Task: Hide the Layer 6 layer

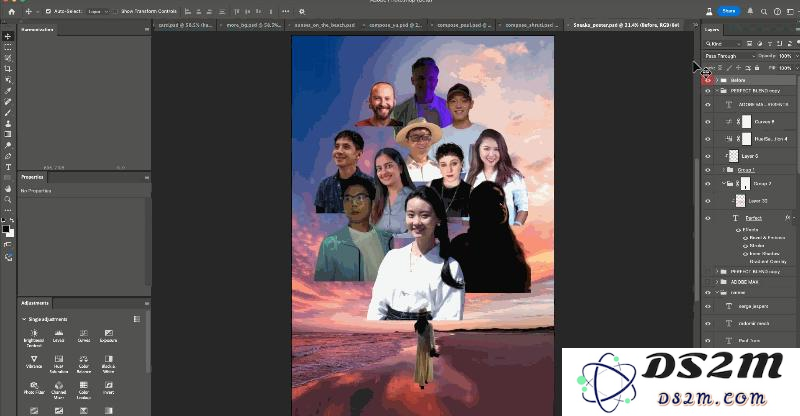Action: (x=707, y=156)
